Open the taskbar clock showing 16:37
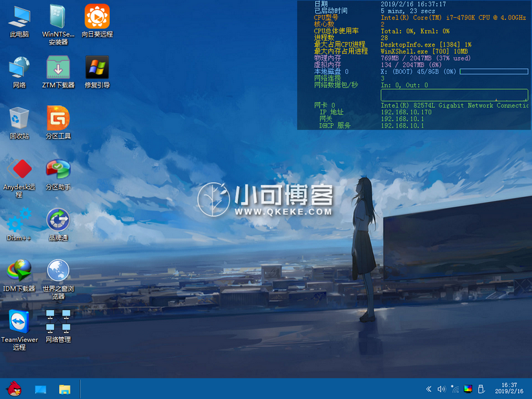The image size is (532, 399). pos(509,388)
